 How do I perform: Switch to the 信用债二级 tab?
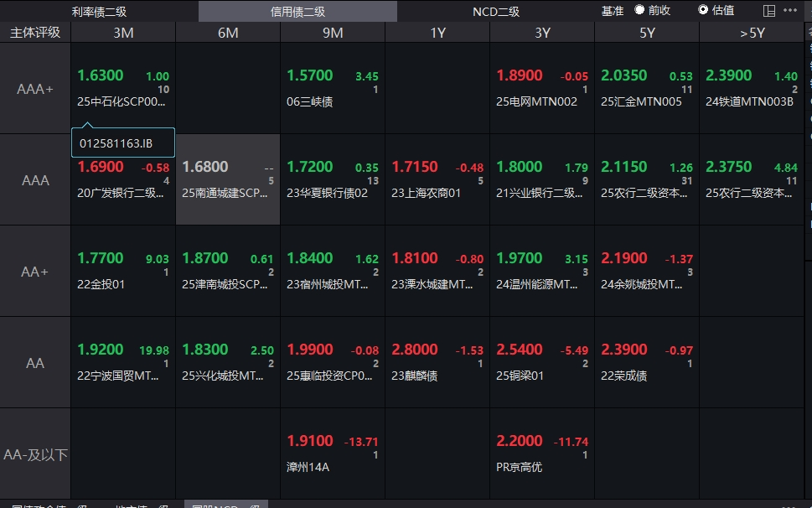(x=297, y=12)
